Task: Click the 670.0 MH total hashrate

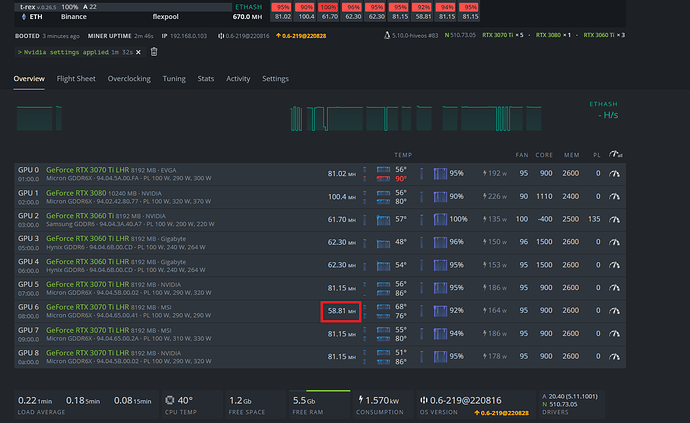Action: click(247, 17)
